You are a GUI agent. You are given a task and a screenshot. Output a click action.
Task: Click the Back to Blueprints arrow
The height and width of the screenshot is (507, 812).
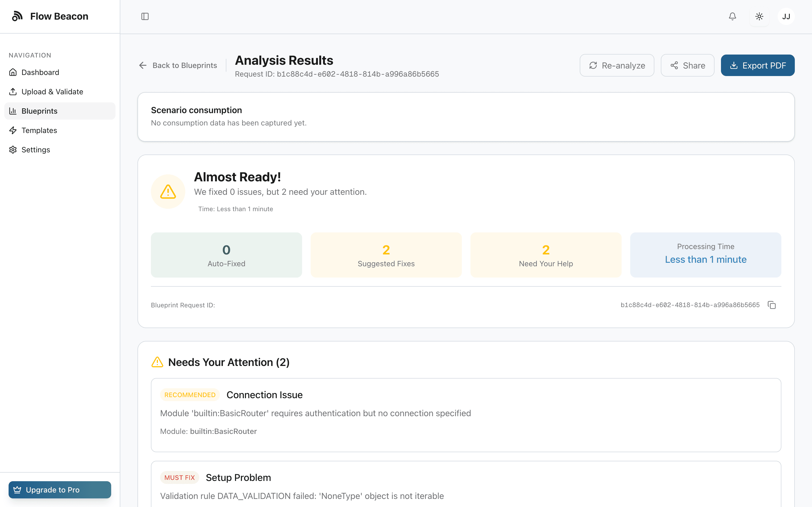143,65
